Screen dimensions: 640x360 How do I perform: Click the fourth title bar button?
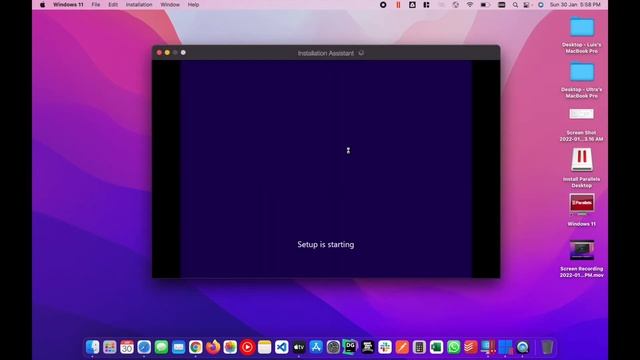click(183, 53)
